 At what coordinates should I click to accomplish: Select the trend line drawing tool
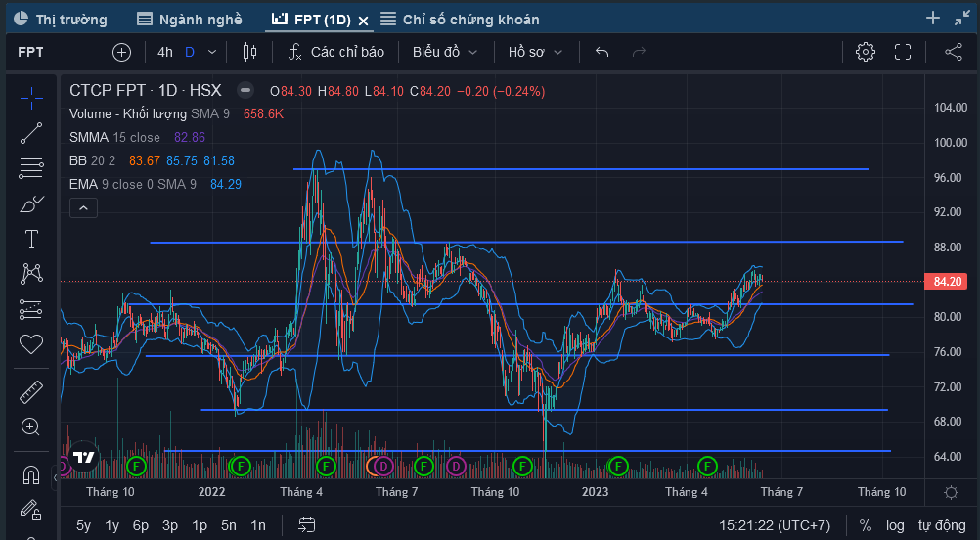click(x=31, y=133)
